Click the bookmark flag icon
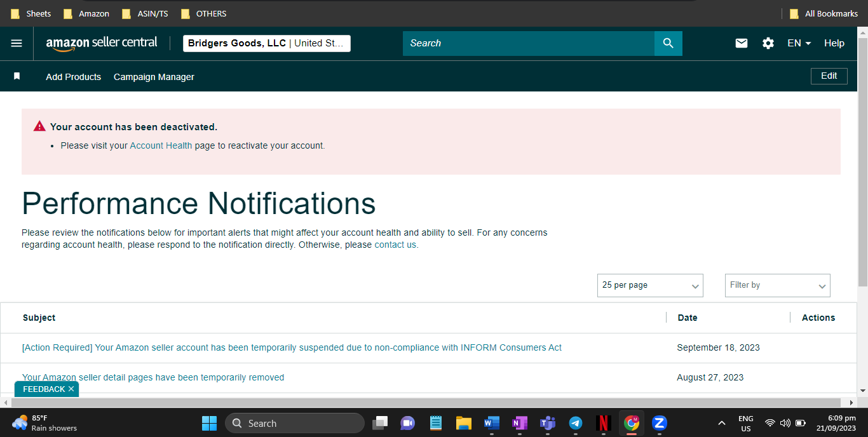 (x=17, y=76)
